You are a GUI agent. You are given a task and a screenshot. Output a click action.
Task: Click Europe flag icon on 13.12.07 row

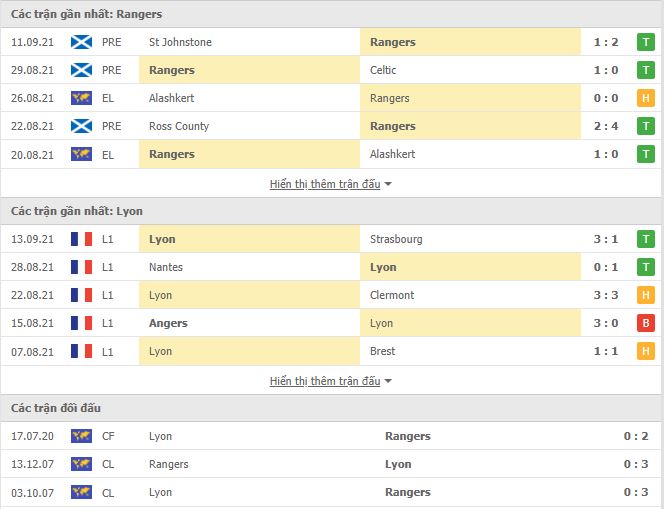pyautogui.click(x=81, y=464)
